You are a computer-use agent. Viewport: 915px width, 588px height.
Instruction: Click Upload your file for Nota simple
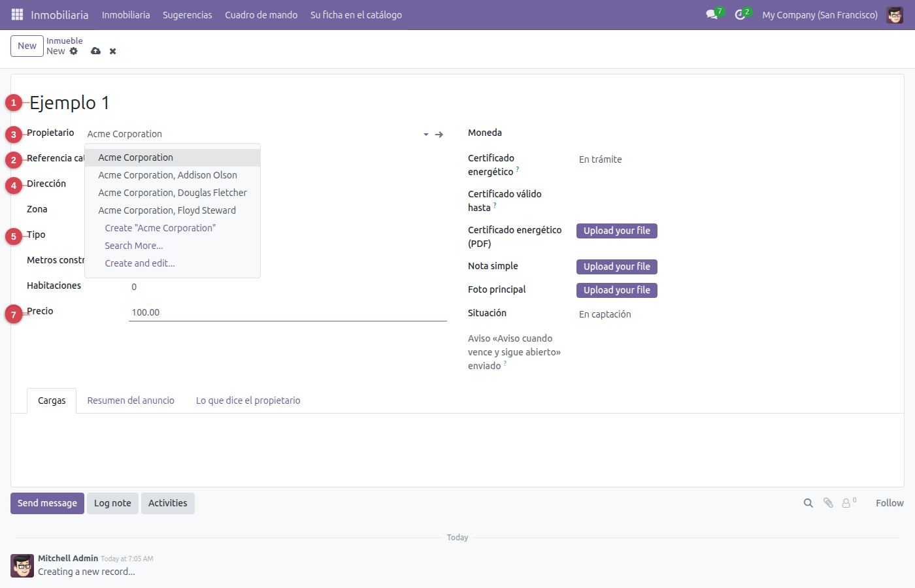[617, 267]
